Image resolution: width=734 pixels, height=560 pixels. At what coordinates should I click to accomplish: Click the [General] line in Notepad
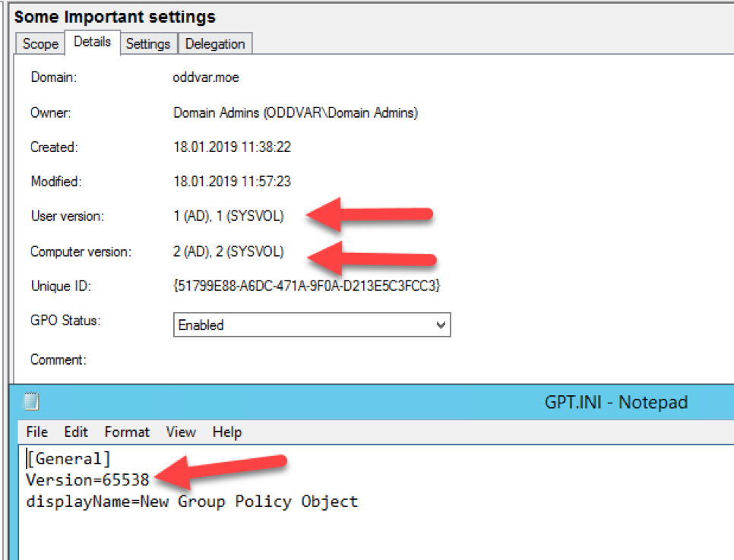tap(69, 458)
